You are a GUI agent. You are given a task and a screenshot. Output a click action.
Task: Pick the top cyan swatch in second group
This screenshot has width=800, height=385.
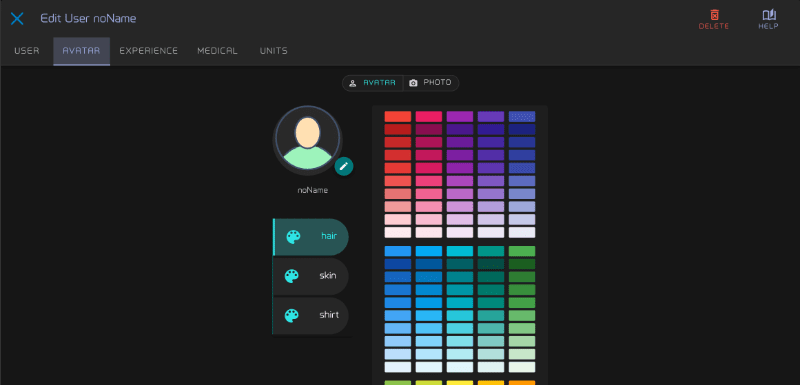460,251
